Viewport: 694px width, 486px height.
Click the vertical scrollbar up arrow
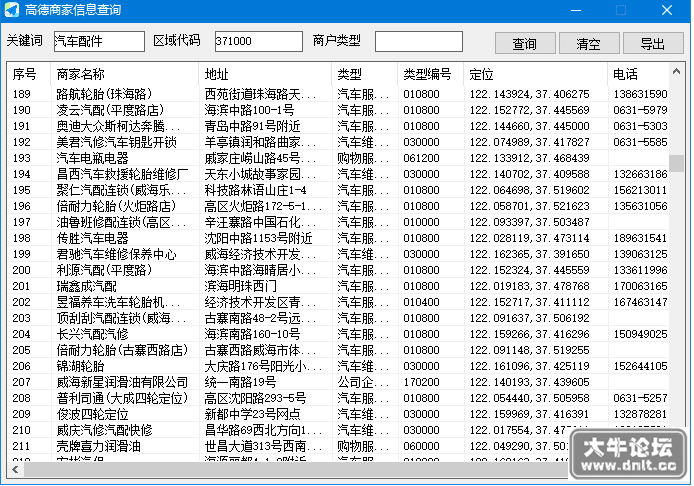click(676, 71)
